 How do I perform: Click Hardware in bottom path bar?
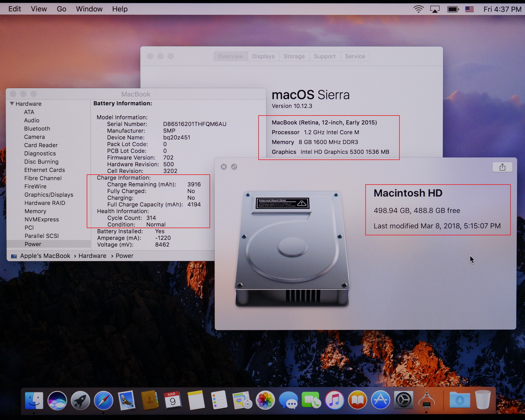coord(92,255)
